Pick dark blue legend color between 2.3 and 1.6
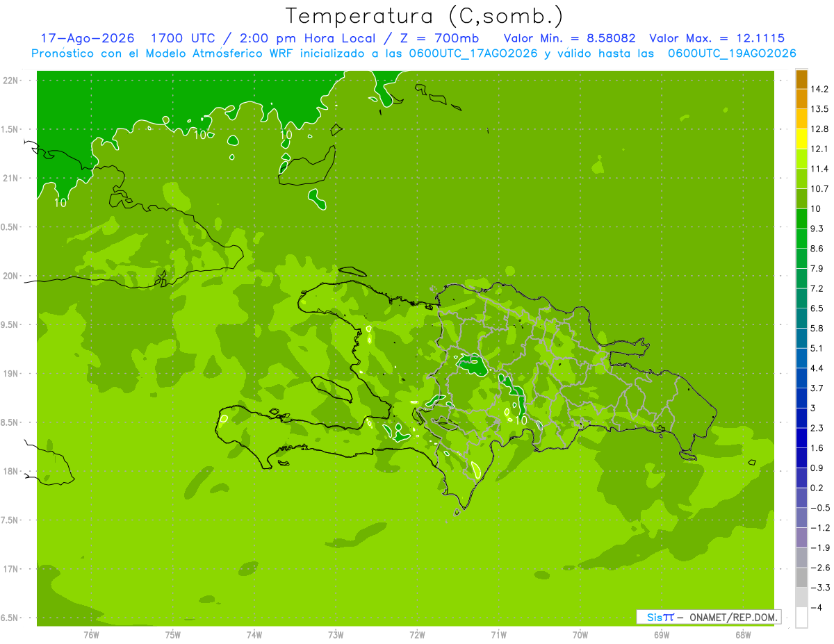This screenshot has width=834, height=644. tap(802, 438)
